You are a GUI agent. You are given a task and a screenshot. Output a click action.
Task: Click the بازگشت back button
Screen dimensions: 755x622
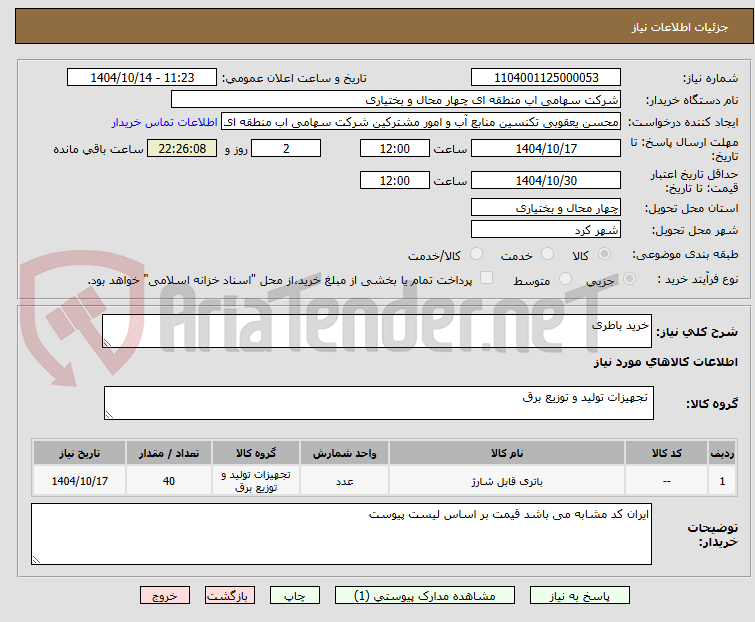pos(230,596)
